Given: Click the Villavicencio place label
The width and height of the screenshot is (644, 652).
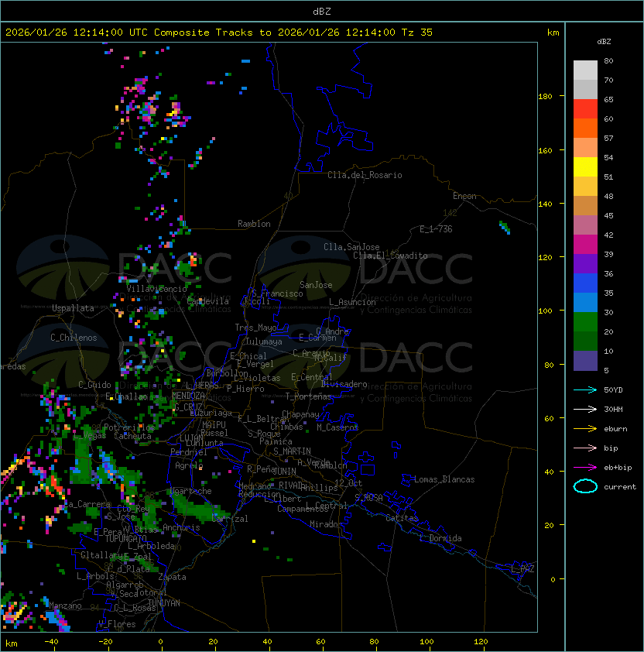Looking at the screenshot, I should click(156, 289).
